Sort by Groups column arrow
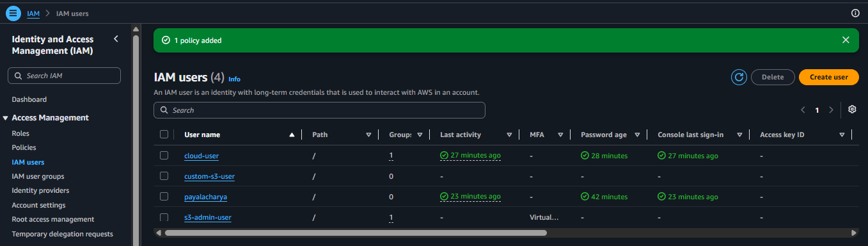This screenshot has width=868, height=246. [x=420, y=135]
